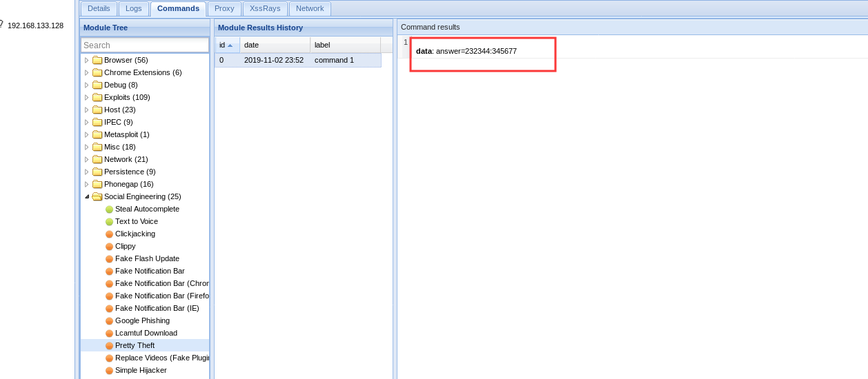Switch to the XssRays tab
This screenshot has height=379, width=868.
(x=265, y=8)
